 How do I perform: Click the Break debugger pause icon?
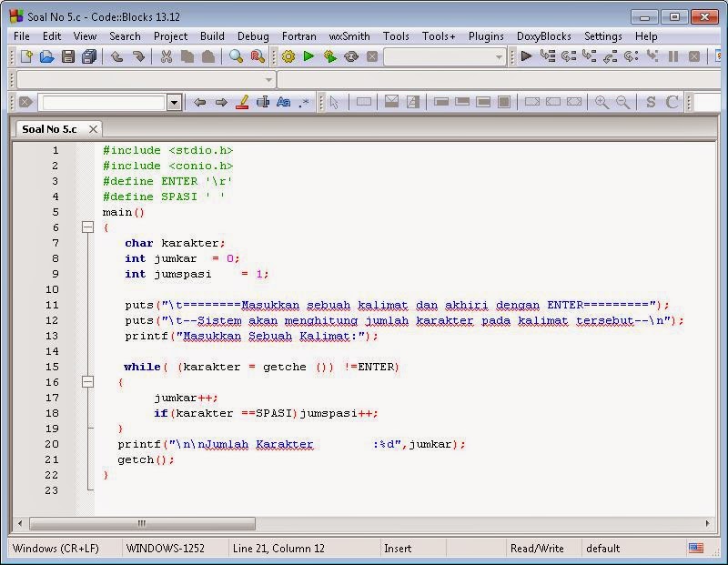[673, 56]
